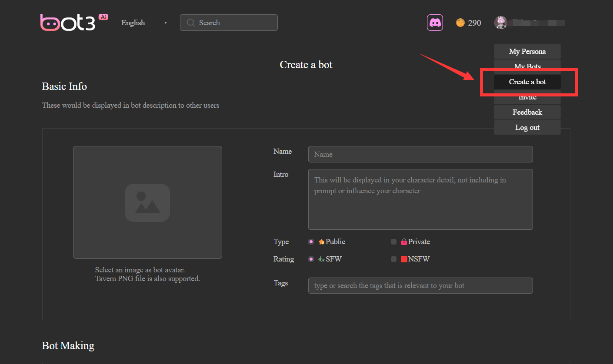Select the Public type radio button
613x364 pixels.
tap(311, 242)
